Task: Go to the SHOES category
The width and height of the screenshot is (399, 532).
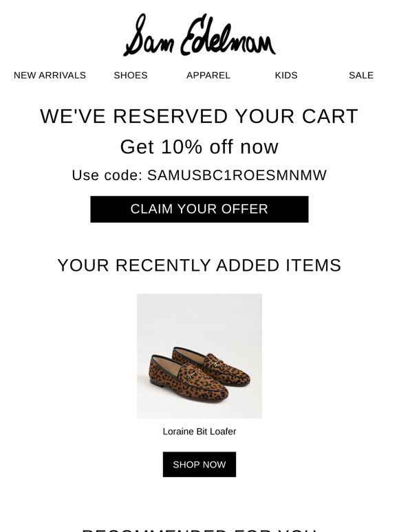Action: point(131,76)
